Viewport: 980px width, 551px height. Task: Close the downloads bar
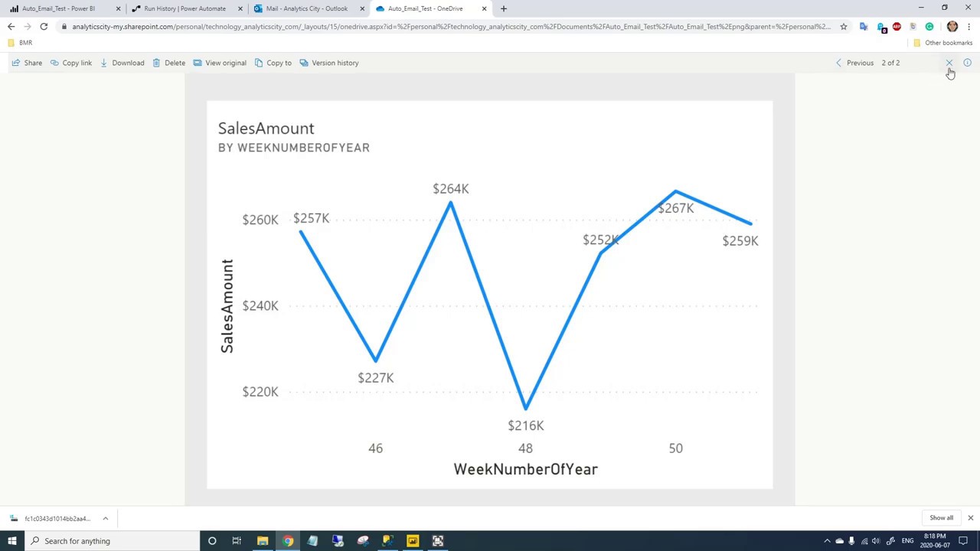click(x=970, y=518)
